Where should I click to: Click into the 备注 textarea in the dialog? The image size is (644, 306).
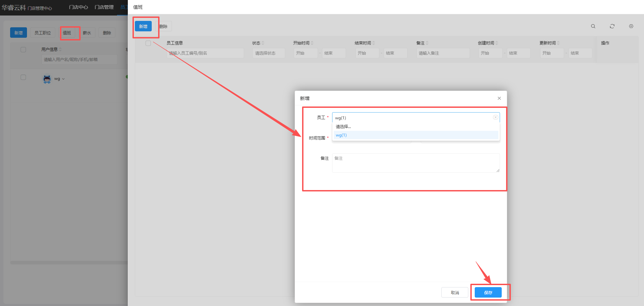click(415, 163)
